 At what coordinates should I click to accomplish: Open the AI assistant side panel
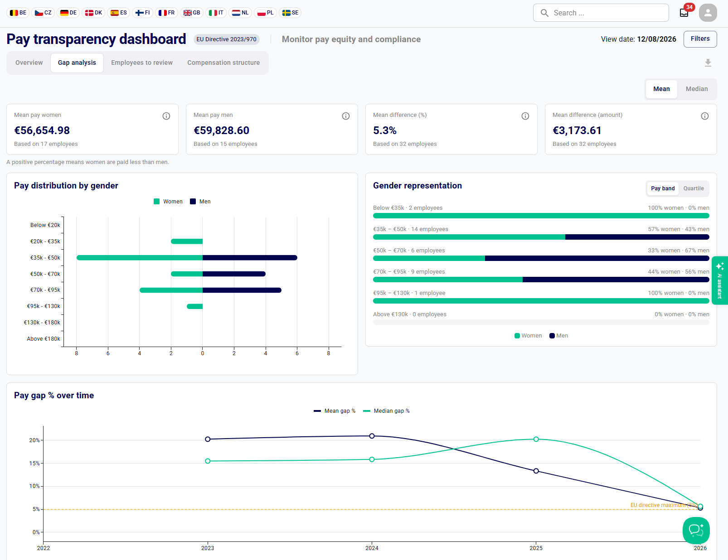[720, 280]
